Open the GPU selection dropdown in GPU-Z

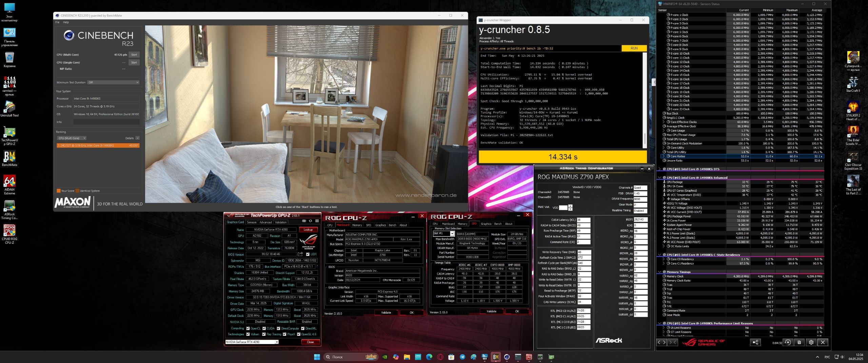tap(252, 342)
